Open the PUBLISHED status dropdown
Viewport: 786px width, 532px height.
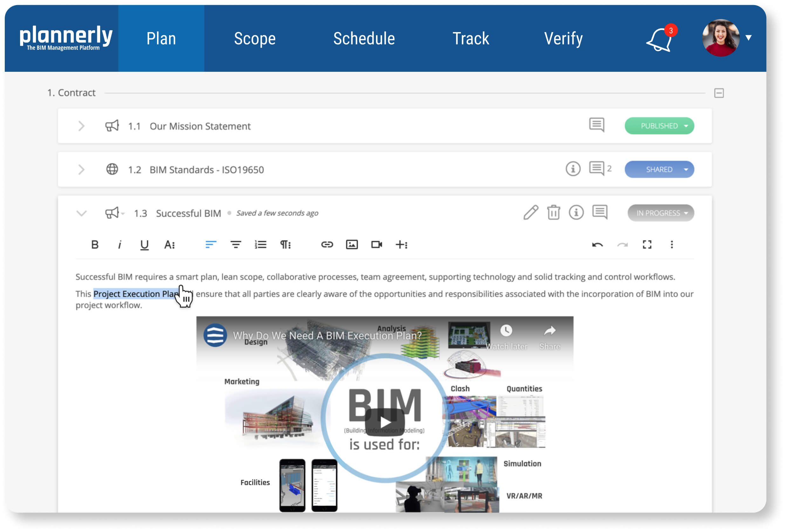pos(659,126)
